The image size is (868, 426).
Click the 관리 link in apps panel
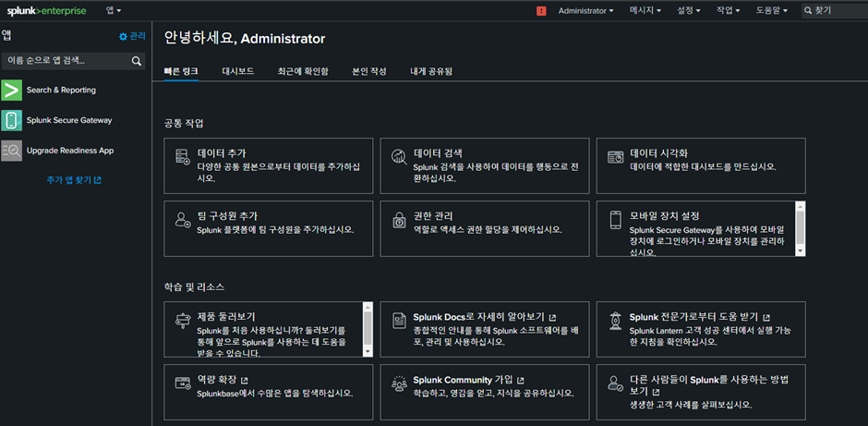(138, 36)
